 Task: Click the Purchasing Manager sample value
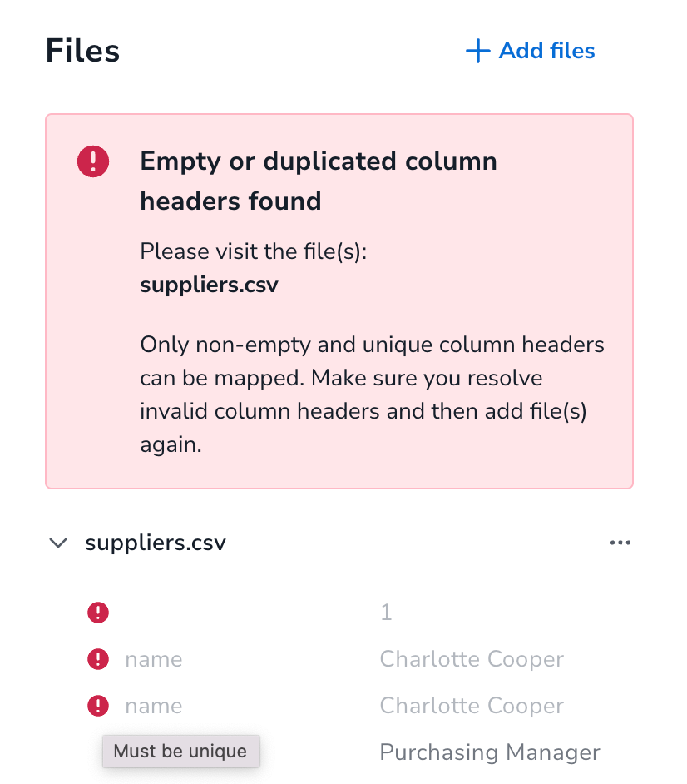pyautogui.click(x=490, y=752)
